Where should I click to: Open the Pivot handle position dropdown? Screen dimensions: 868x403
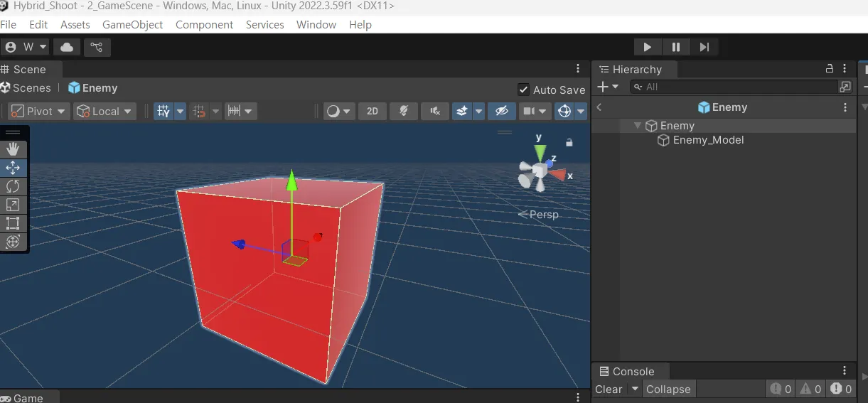(39, 112)
